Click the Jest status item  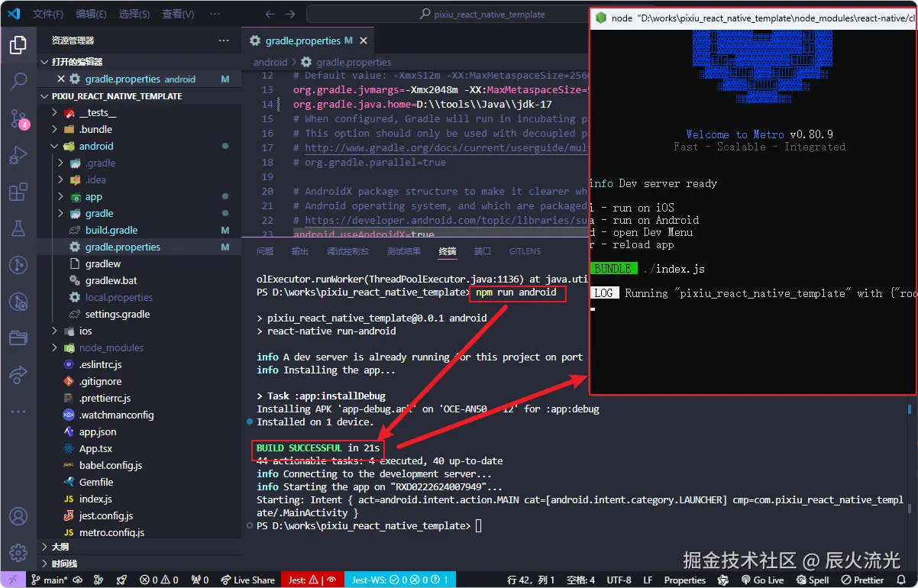click(312, 580)
